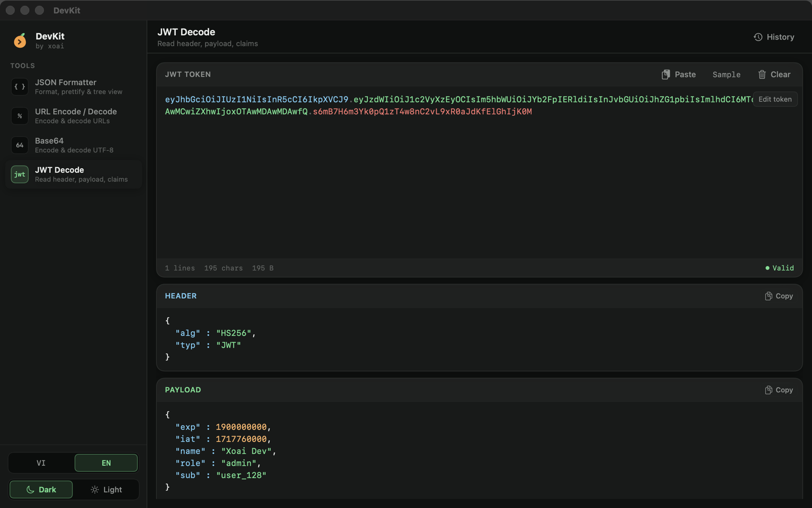
Task: Click the '195 chars' status text
Action: point(223,268)
